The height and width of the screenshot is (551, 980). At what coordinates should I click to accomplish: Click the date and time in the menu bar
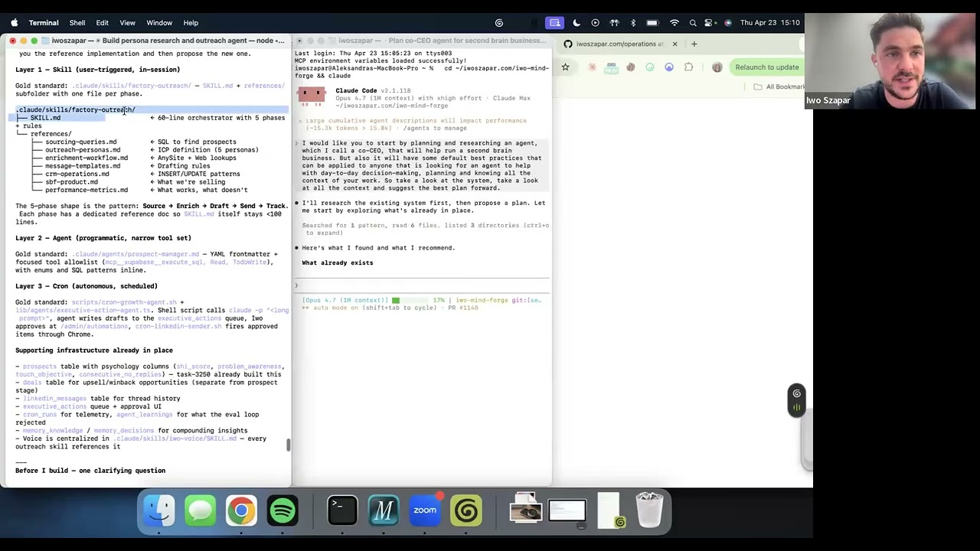point(769,23)
